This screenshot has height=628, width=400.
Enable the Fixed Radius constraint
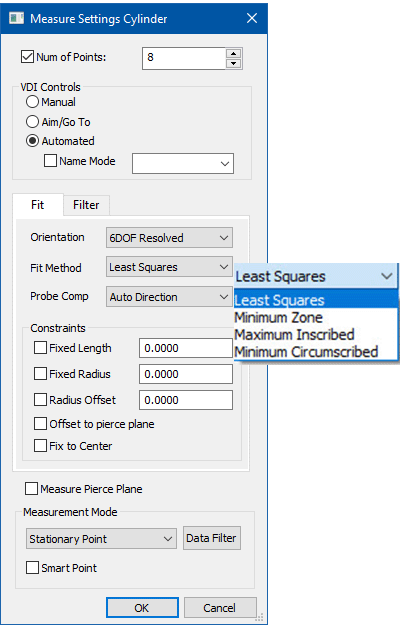pos(40,374)
